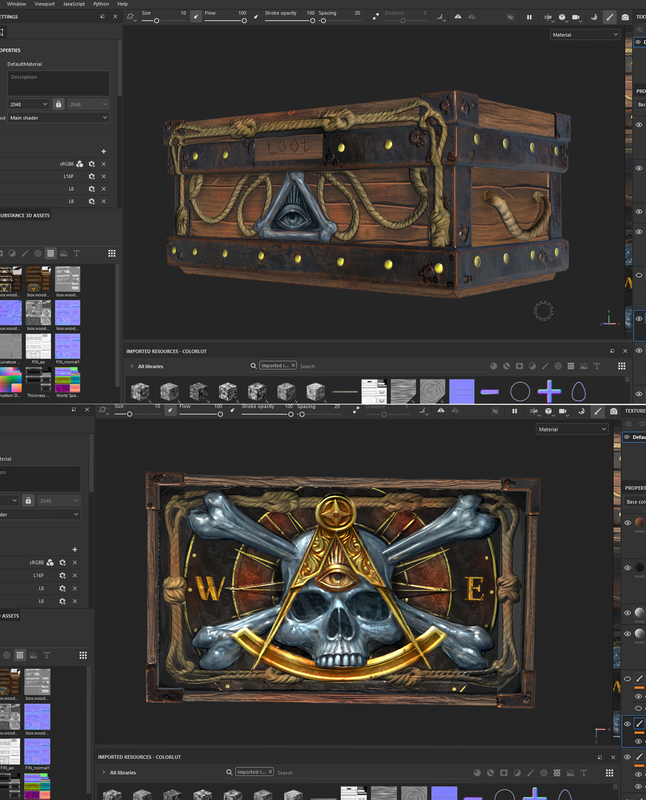Image resolution: width=646 pixels, height=800 pixels.
Task: Select the textures filter in upper Assets panel
Action: [51, 253]
